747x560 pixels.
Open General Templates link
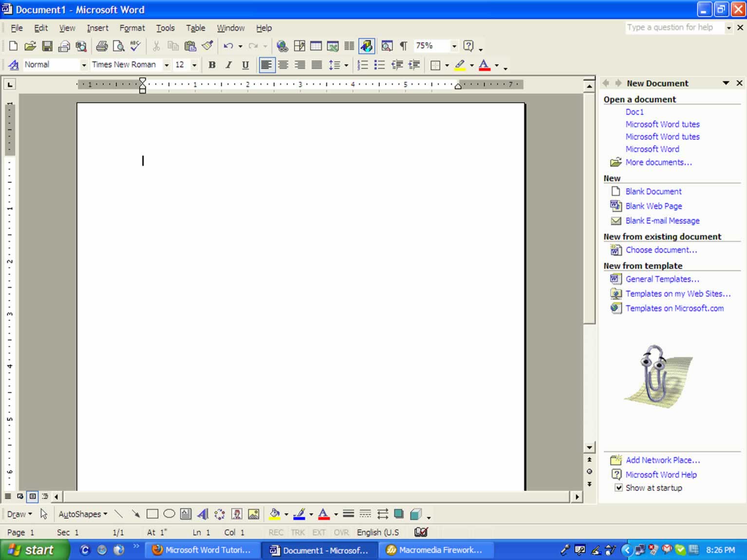[x=662, y=279]
